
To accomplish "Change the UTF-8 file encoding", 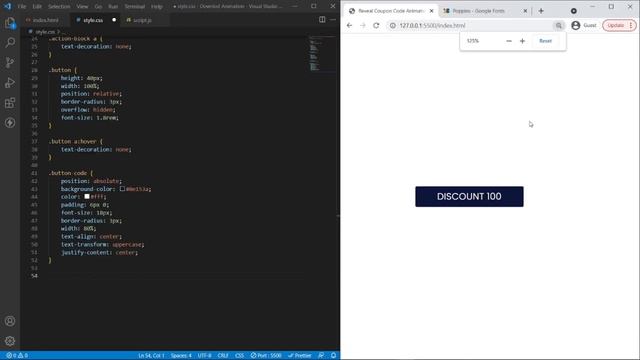I will click(x=204, y=356).
